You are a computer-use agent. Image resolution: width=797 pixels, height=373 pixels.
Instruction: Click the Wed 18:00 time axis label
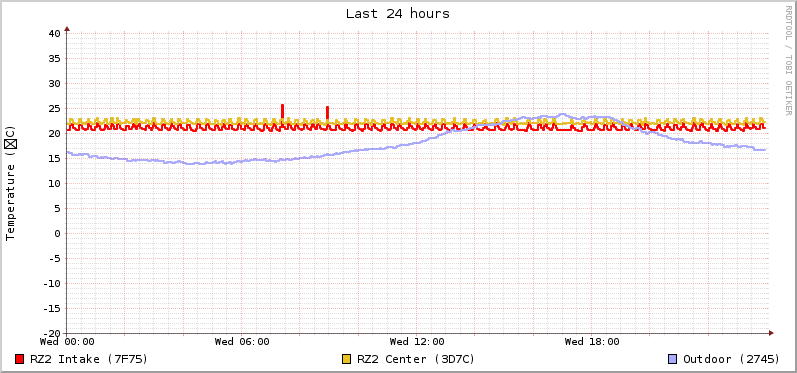click(592, 342)
